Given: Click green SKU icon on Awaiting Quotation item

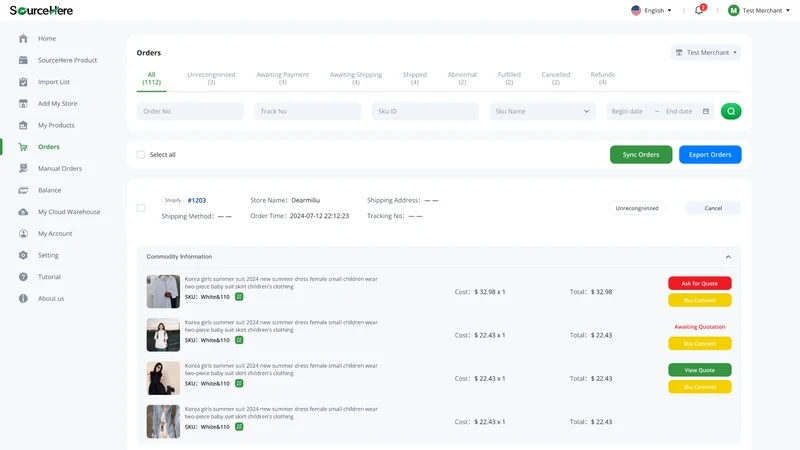Looking at the screenshot, I should coord(239,340).
